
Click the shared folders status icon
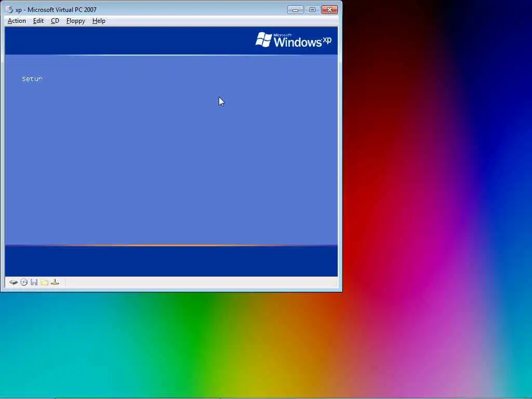[x=45, y=282]
